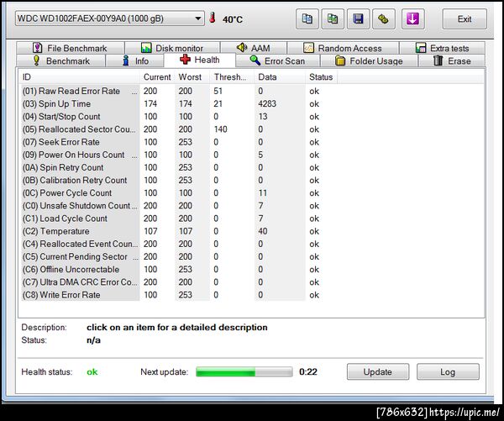Click the Update button

[378, 371]
